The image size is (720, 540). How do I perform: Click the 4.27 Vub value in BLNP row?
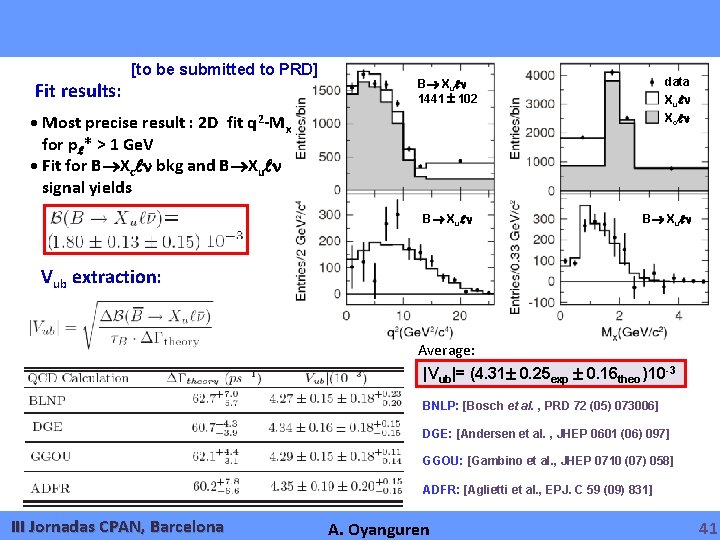click(336, 398)
